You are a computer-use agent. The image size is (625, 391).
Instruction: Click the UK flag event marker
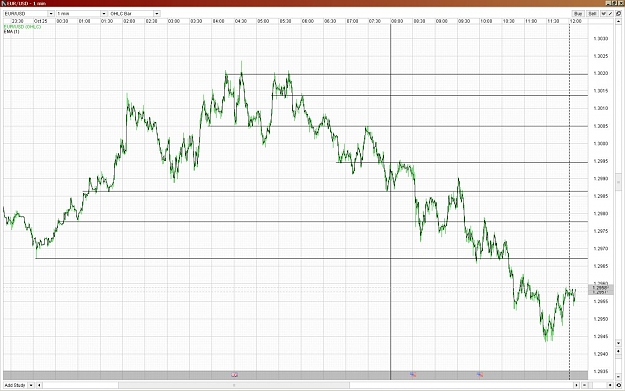pyautogui.click(x=235, y=375)
